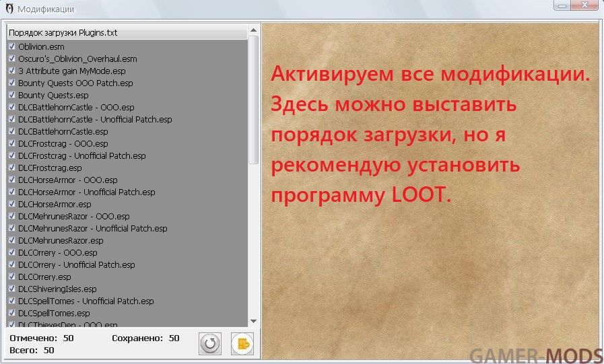604x364 pixels.
Task: Click the Порядок загрузки Plugins.txt header
Action: [127, 33]
